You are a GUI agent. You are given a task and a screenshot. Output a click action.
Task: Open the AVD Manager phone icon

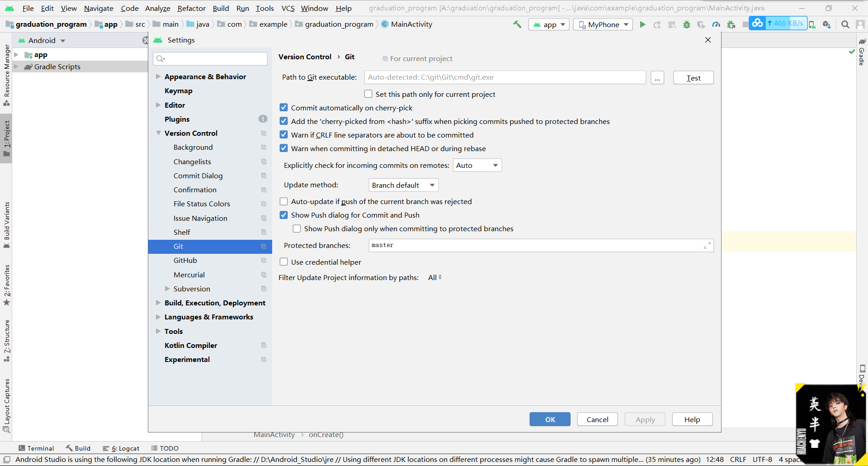click(812, 24)
